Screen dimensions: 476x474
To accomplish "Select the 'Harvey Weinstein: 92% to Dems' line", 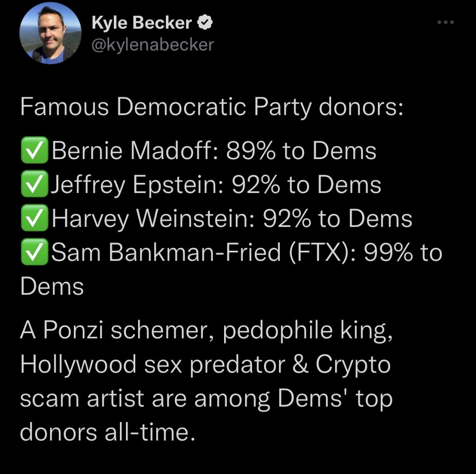I will click(x=232, y=219).
